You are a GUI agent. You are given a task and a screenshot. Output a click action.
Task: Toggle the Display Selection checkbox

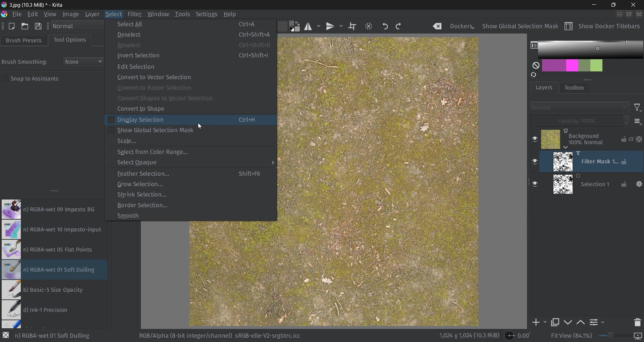[111, 120]
